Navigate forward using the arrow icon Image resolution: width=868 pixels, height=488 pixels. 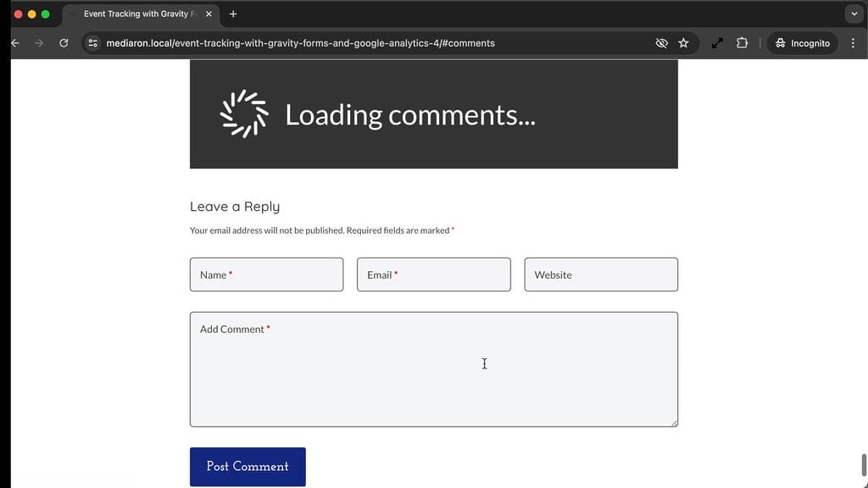38,42
